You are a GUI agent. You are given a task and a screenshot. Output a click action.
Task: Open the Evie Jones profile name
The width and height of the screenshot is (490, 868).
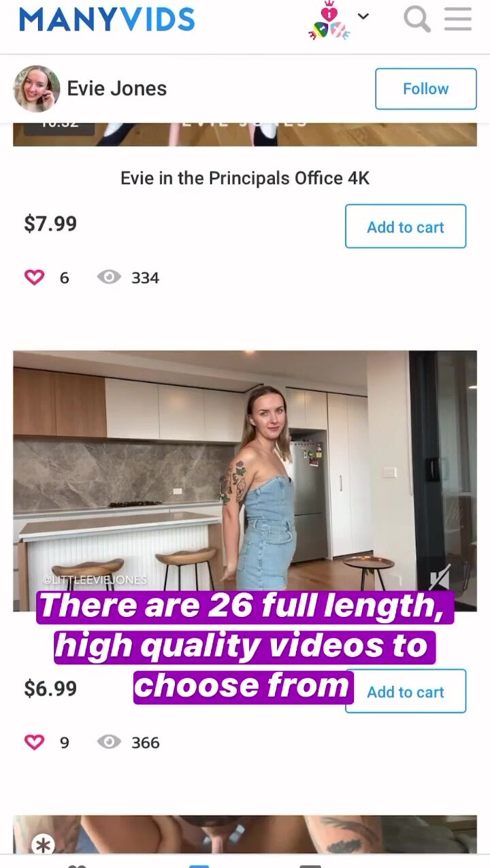[117, 88]
